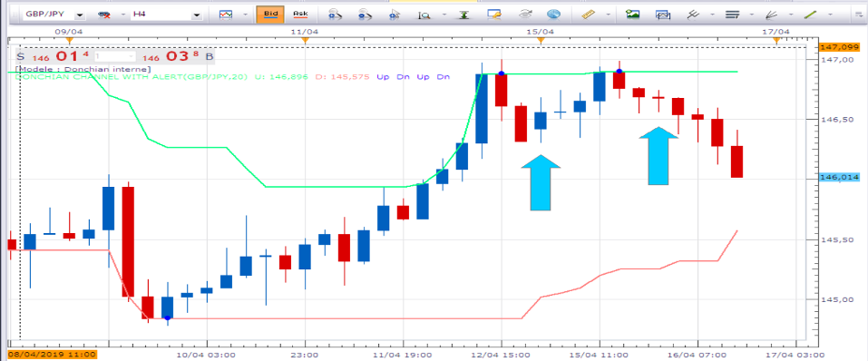Click the zoom to area magnifier icon

(424, 15)
